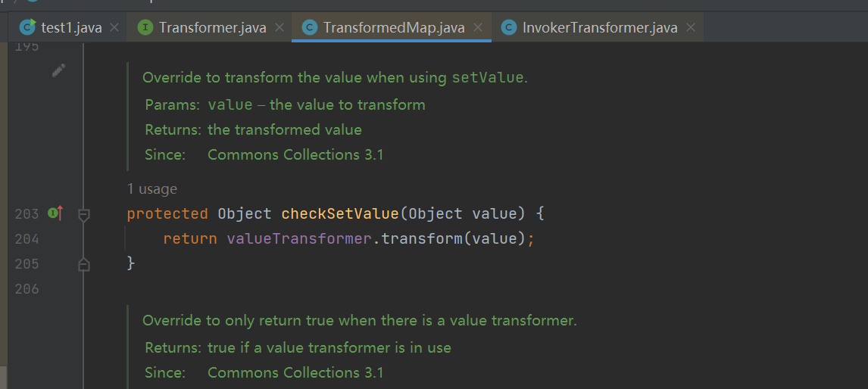
Task: Click the test1.java class file icon
Action: tap(28, 28)
